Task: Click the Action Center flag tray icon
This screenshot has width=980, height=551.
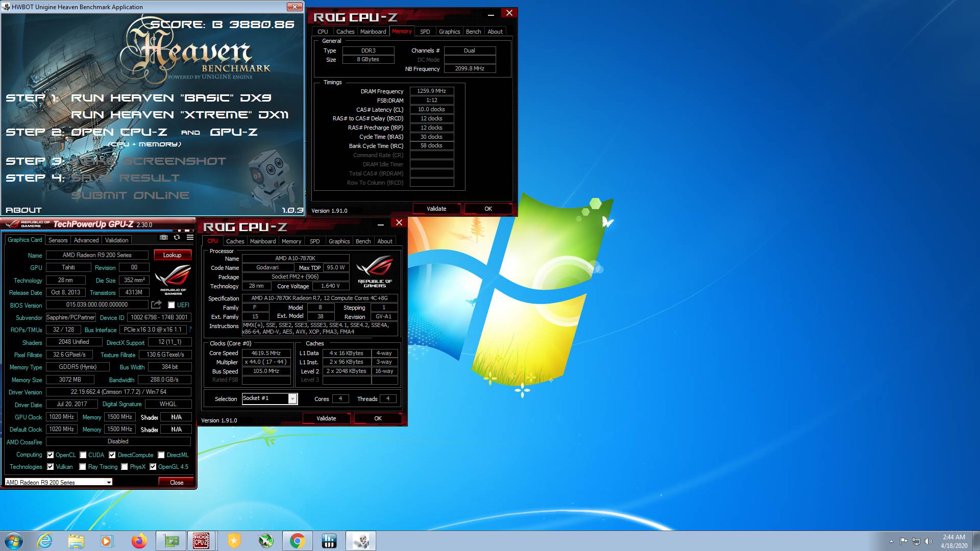Action: point(904,541)
